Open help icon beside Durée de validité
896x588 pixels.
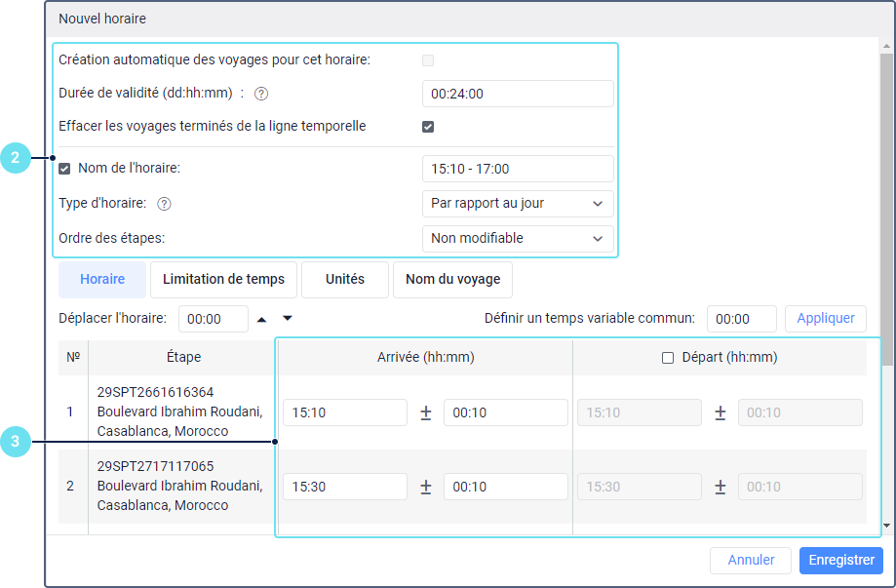tap(261, 94)
